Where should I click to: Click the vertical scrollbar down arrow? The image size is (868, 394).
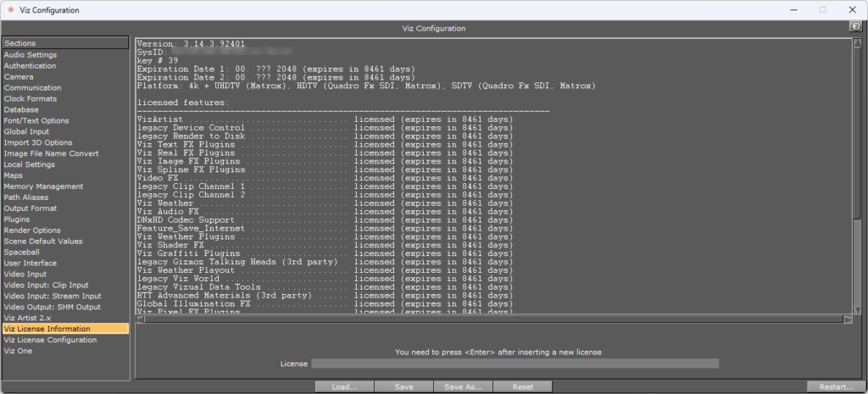(x=857, y=308)
